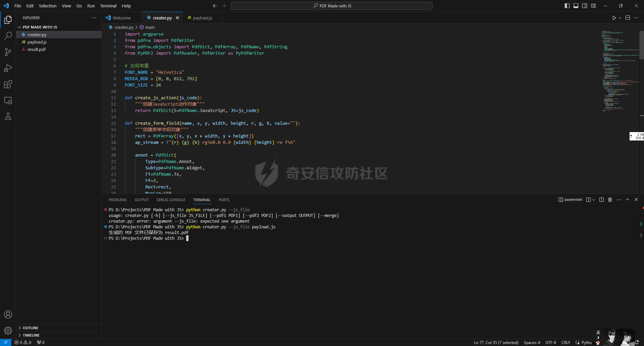Open the Explorer view in activity bar
The width and height of the screenshot is (644, 346).
click(x=8, y=20)
